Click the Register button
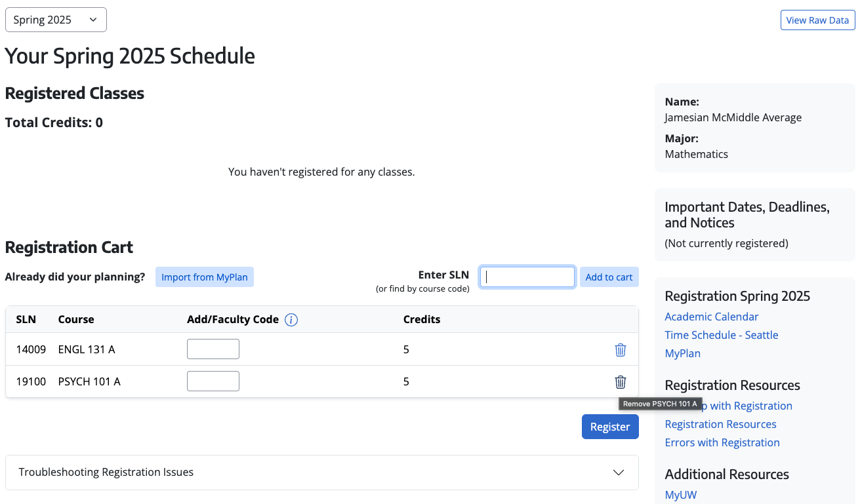Image resolution: width=860 pixels, height=504 pixels. (609, 426)
